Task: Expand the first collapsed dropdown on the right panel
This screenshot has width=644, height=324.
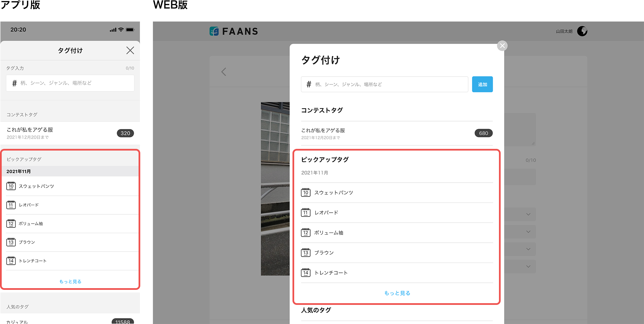Action: pyautogui.click(x=528, y=214)
